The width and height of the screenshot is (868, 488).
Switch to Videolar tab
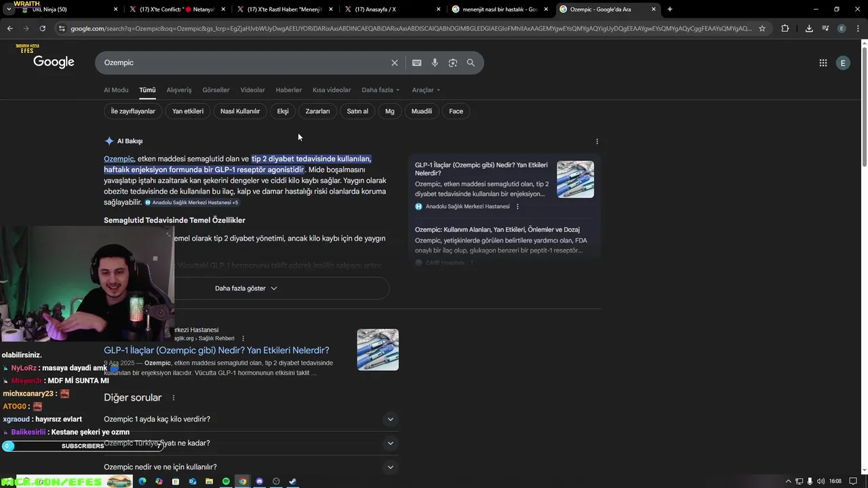pyautogui.click(x=252, y=90)
